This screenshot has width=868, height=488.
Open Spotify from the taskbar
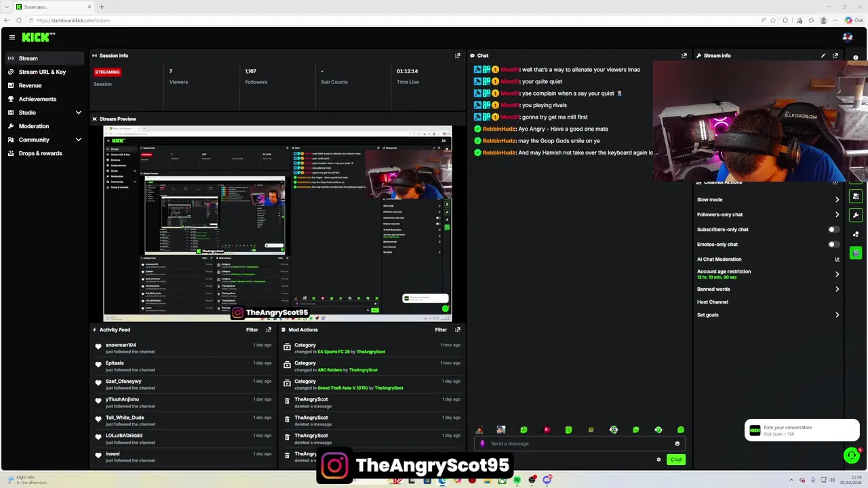(517, 481)
